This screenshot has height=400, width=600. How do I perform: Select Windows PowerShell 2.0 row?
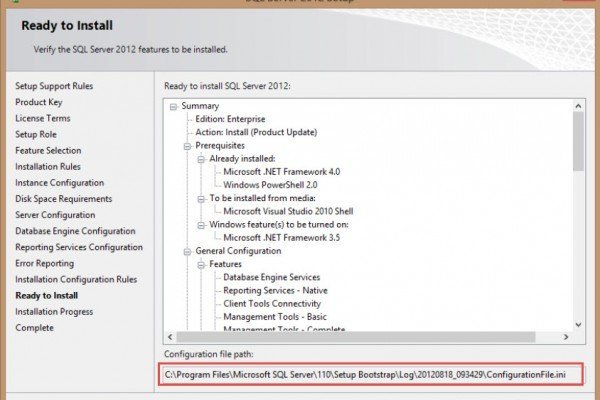270,185
